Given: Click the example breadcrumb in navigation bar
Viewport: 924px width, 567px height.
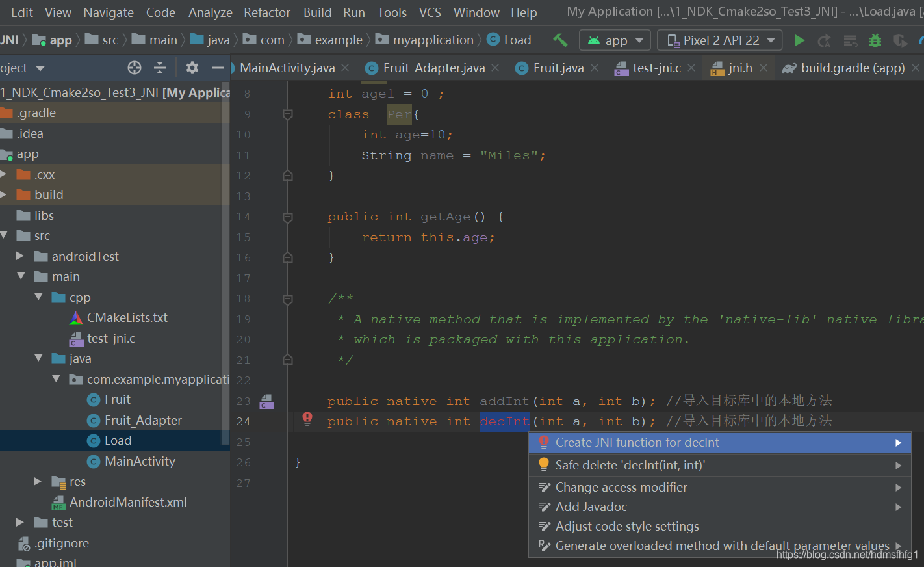Looking at the screenshot, I should coord(331,40).
